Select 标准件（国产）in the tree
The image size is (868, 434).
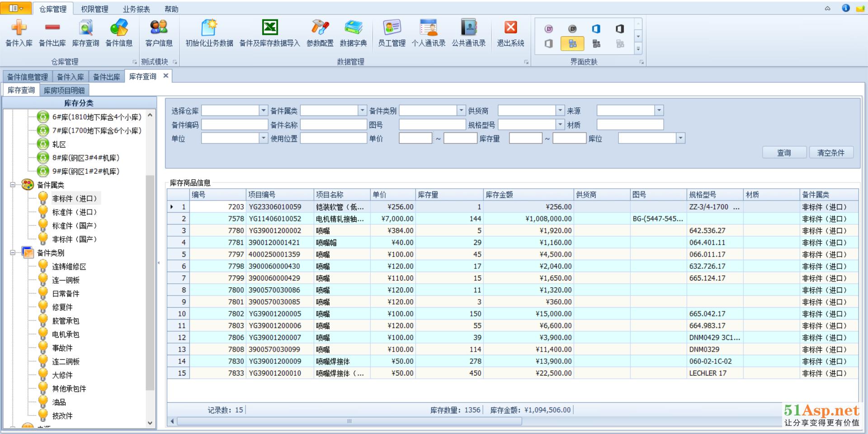coord(74,226)
